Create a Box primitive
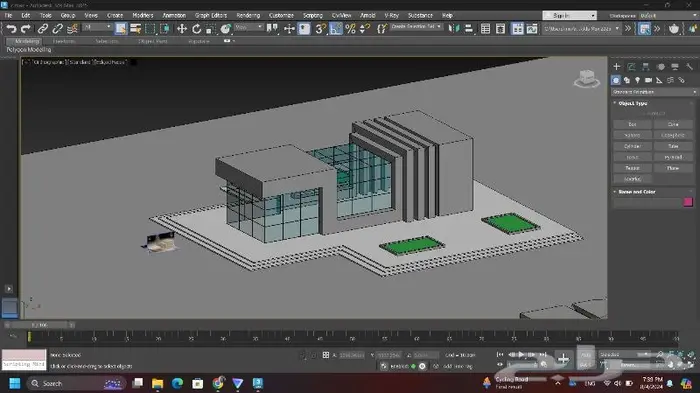This screenshot has width=700, height=393. [632, 124]
